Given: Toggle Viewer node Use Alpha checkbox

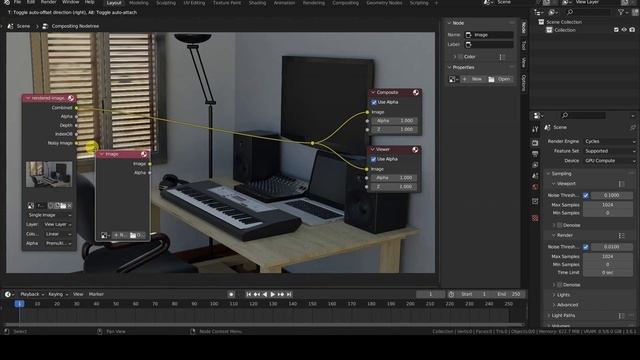Looking at the screenshot, I should point(373,159).
